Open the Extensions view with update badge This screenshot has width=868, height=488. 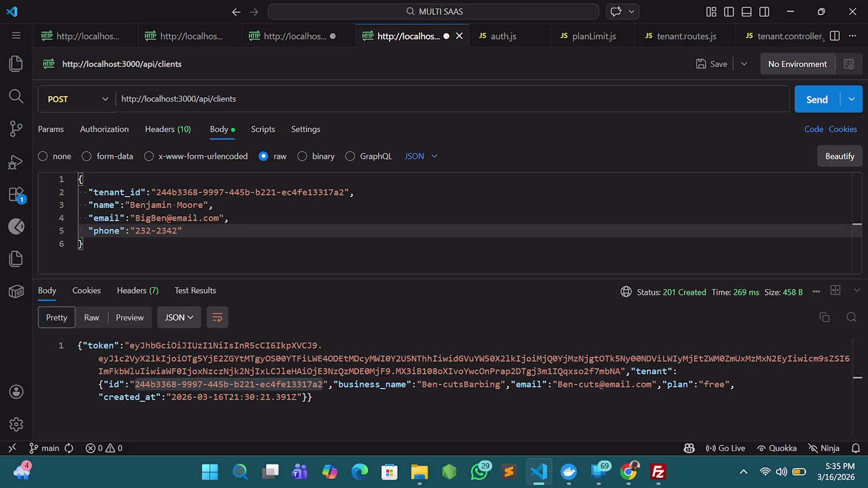coord(16,194)
